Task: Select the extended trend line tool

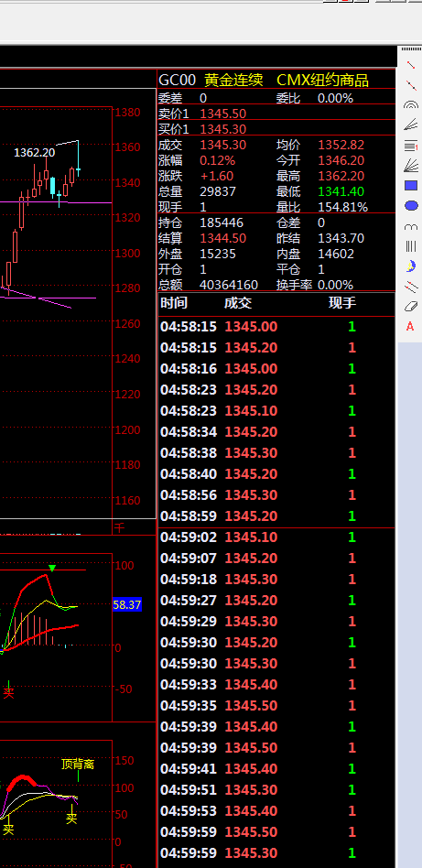Action: 410,85
